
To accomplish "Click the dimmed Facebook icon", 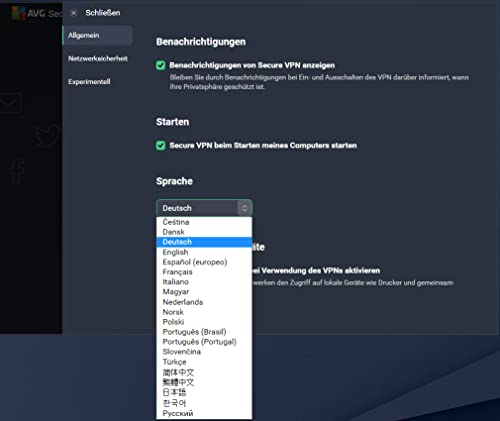I will tap(17, 172).
